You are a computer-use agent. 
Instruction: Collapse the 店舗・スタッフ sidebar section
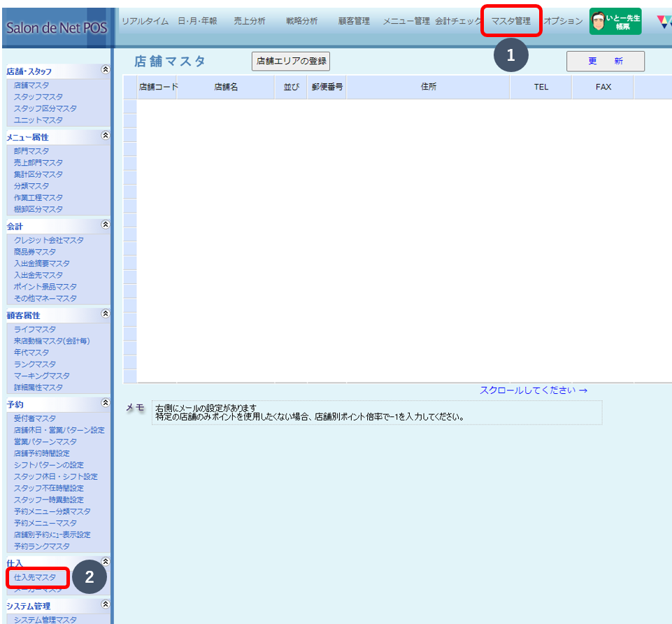coord(106,70)
